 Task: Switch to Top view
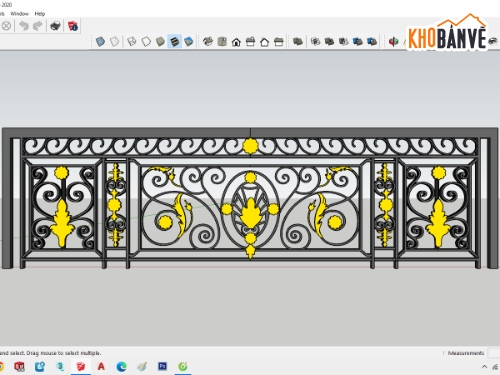point(222,42)
